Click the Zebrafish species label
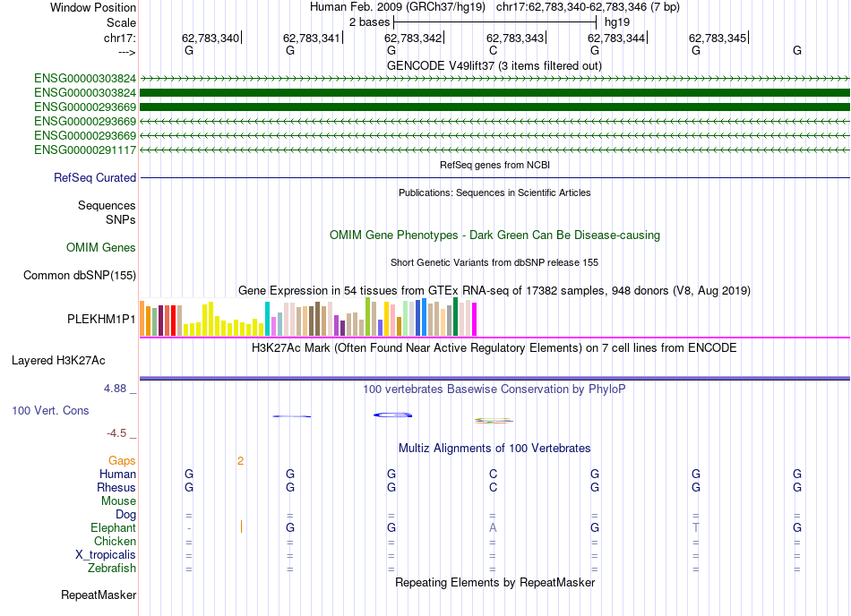The width and height of the screenshot is (851, 616). (x=112, y=569)
